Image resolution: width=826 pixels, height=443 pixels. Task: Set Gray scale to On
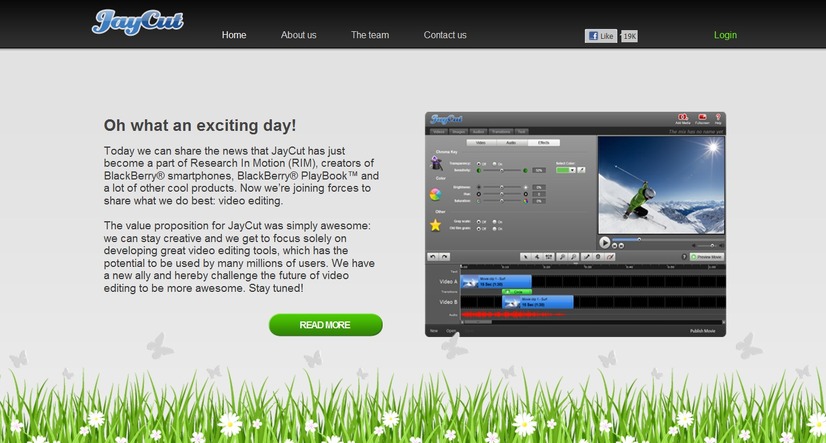click(495, 222)
